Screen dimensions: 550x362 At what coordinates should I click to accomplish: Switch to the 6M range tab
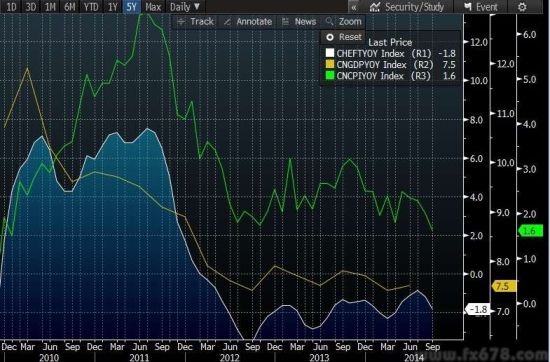(x=69, y=7)
